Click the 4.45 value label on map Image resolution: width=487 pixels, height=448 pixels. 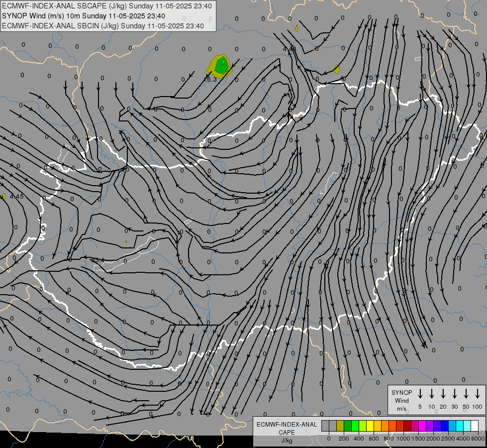(x=17, y=197)
